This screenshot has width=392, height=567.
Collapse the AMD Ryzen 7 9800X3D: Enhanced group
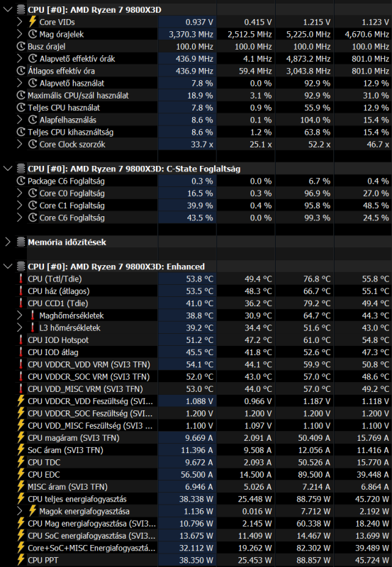[x=8, y=266]
